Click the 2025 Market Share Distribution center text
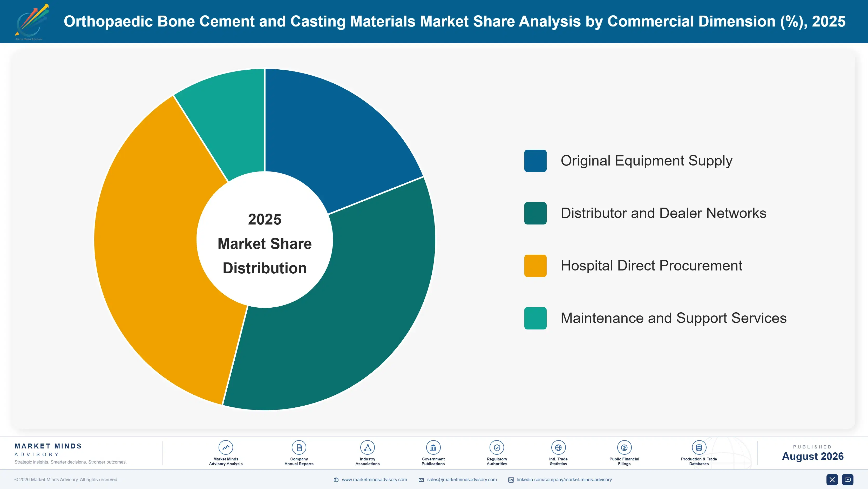Screen dimensions: 868x489 tap(265, 243)
